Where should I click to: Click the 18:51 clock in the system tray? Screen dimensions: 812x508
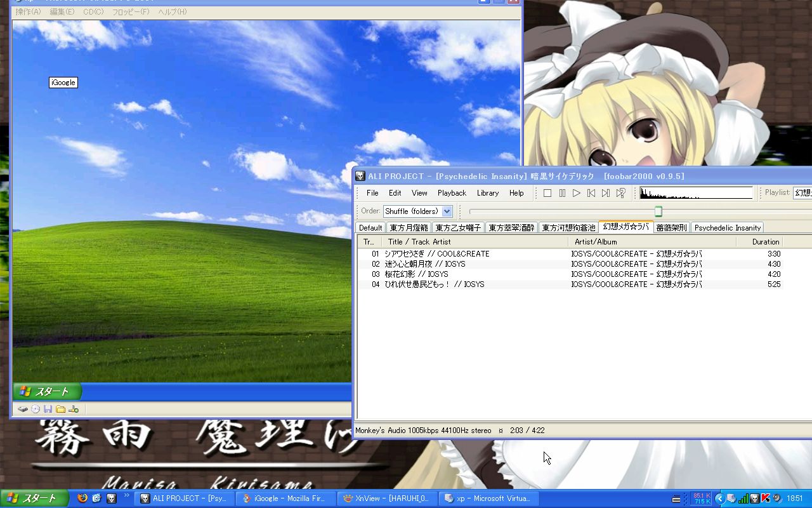[x=795, y=498]
